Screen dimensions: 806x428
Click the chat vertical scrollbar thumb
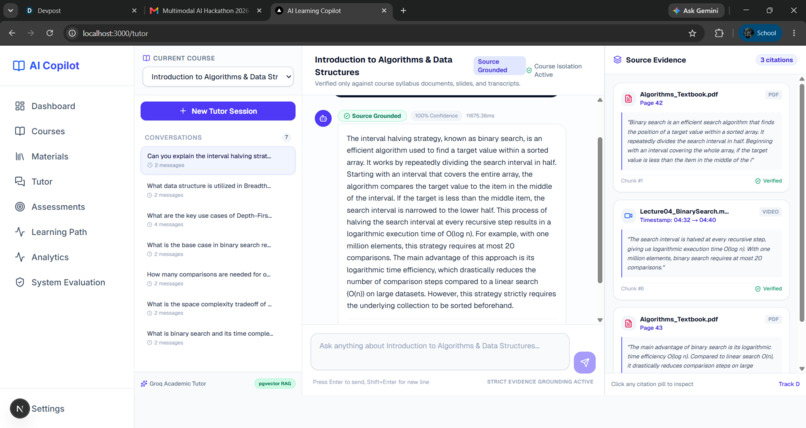pyautogui.click(x=600, y=210)
